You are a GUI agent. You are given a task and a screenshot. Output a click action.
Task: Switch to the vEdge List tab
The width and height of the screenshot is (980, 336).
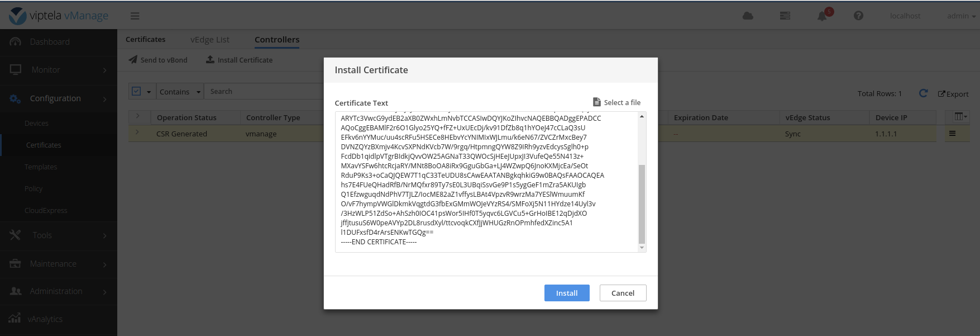(x=209, y=40)
